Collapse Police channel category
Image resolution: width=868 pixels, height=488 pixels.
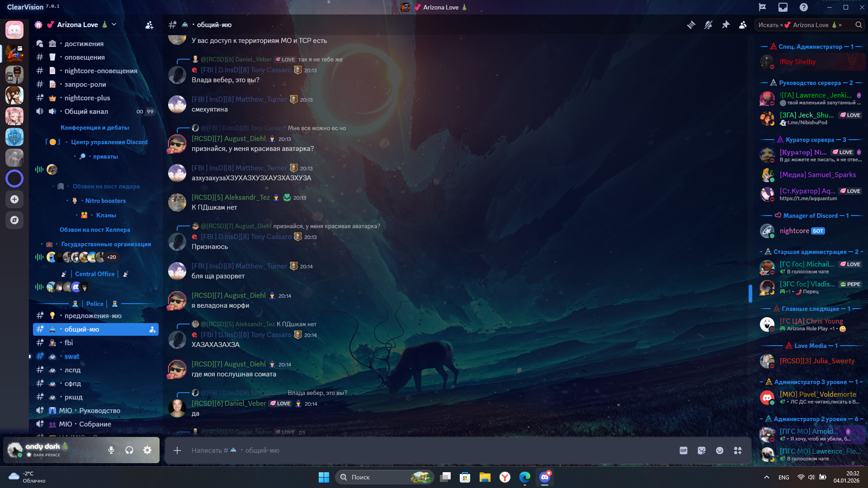(94, 304)
